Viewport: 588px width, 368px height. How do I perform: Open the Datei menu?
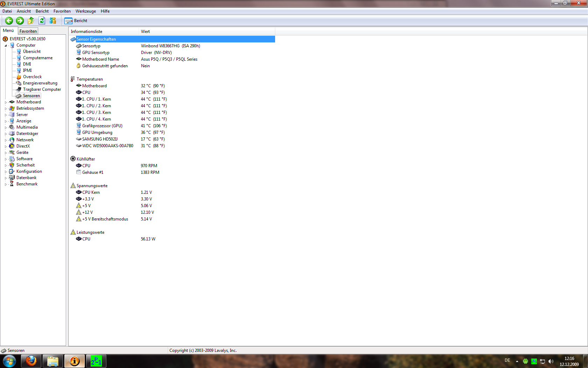(7, 11)
